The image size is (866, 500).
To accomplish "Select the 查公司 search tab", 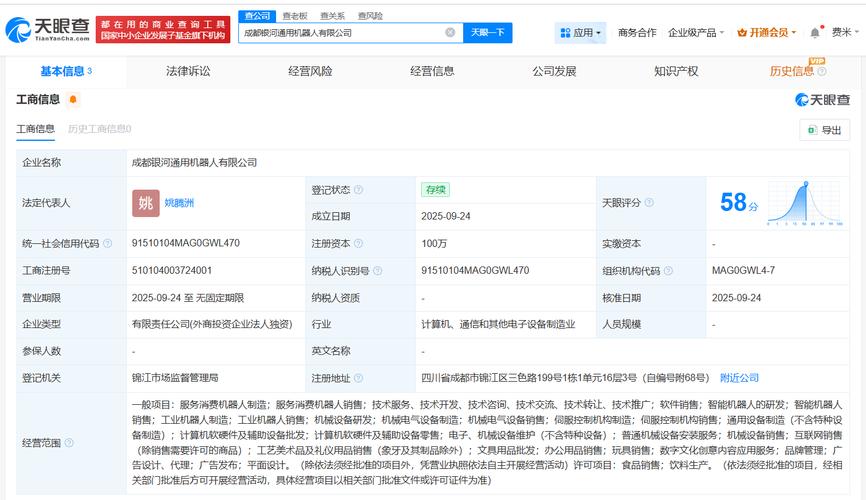I will (x=257, y=16).
